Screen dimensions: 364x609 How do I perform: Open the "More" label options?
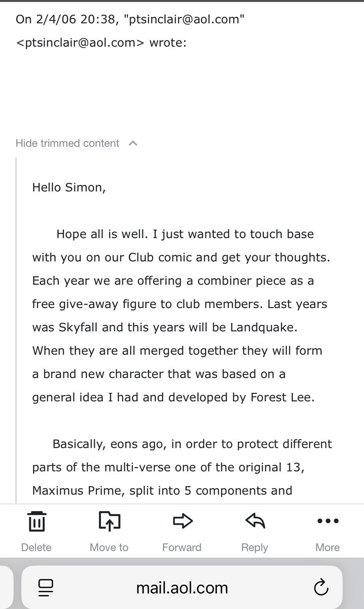pos(327,548)
